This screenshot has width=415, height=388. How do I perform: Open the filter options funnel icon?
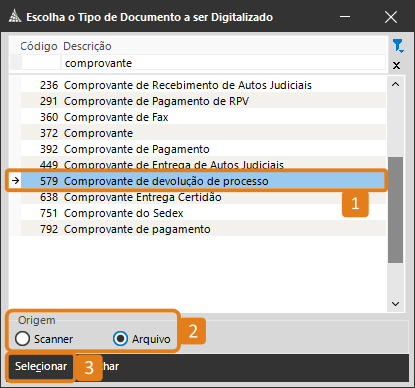click(x=398, y=46)
